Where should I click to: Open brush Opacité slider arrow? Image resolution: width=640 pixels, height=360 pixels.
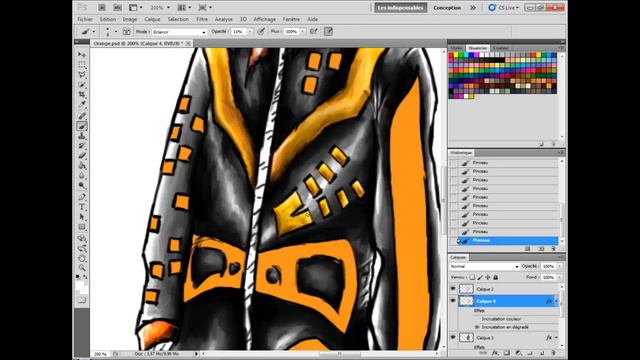(x=250, y=32)
